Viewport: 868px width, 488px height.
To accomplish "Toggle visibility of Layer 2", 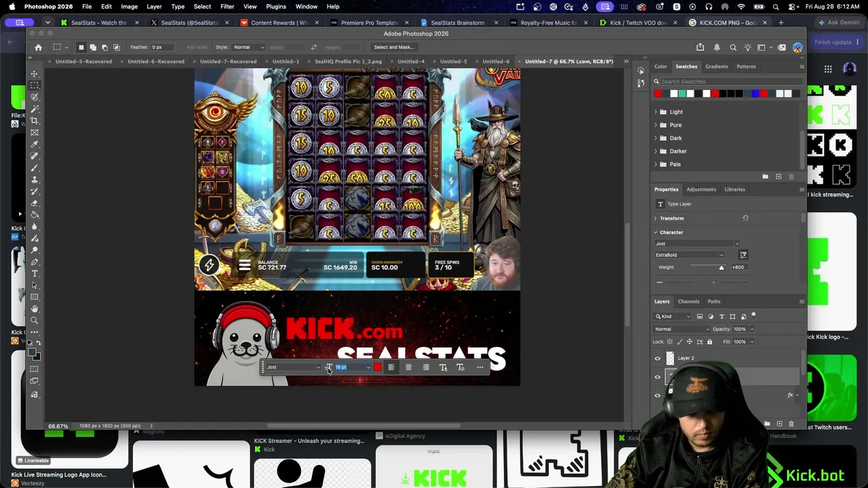I will click(657, 359).
